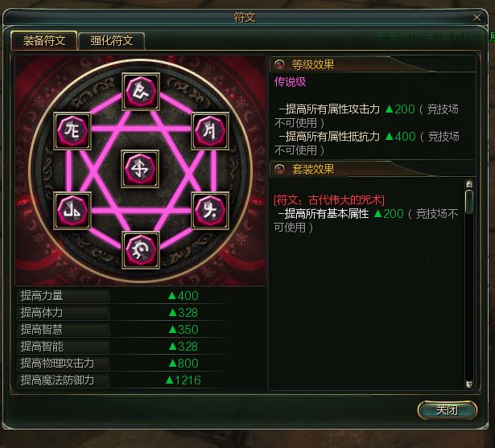This screenshot has height=448, width=495.
Task: Click the 提高物理攻击力 stat row
Action: pos(122,363)
